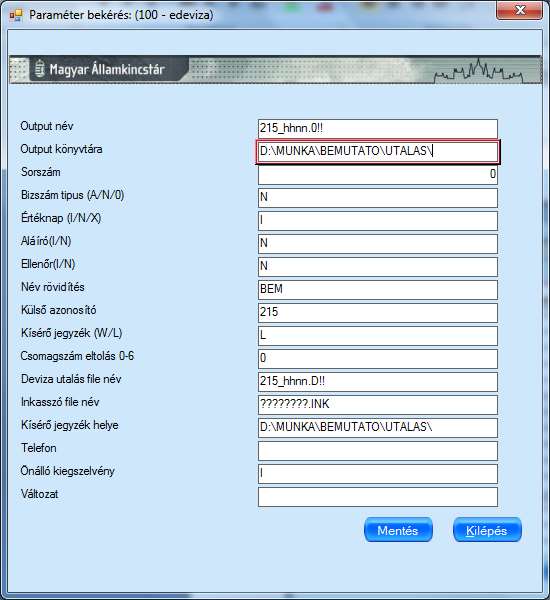The height and width of the screenshot is (600, 550).
Task: Click the Mentés save button
Action: pos(398,530)
